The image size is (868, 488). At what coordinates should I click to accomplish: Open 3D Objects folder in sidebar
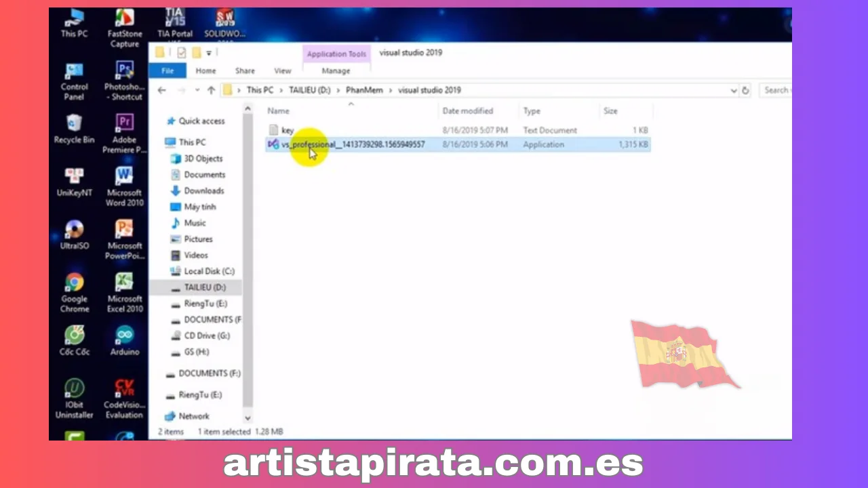203,159
